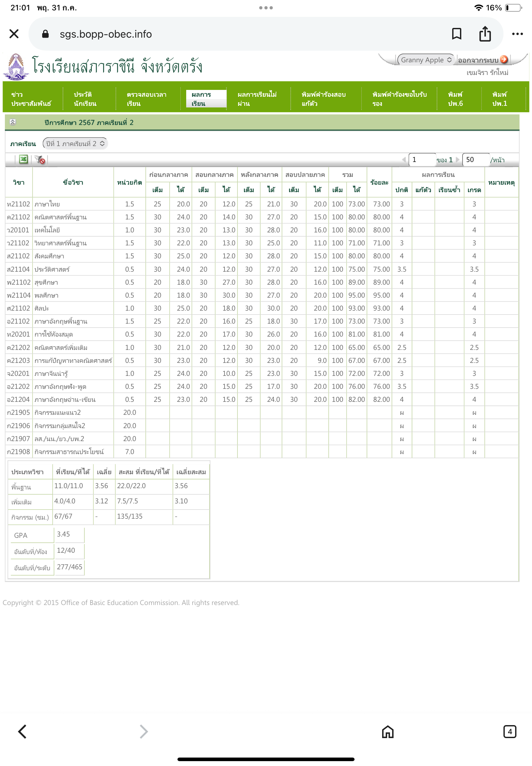
Task: Click the Wi-Fi status icon
Action: point(479,8)
